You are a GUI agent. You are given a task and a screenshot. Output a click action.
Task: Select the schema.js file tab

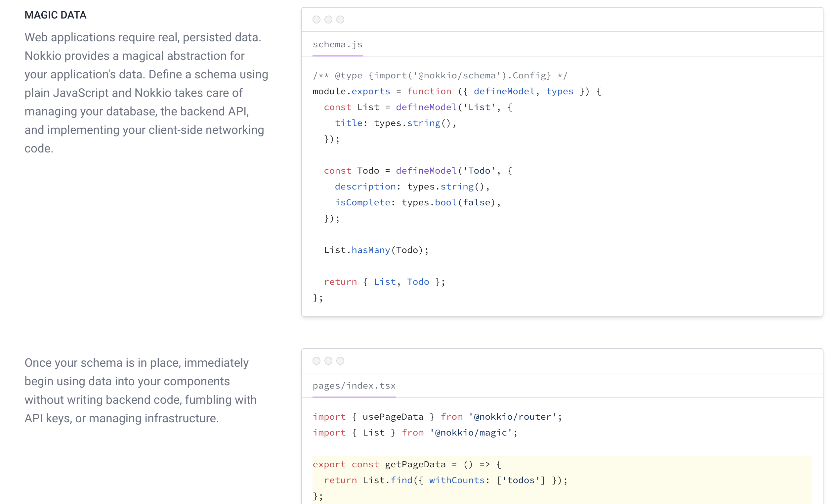point(337,45)
